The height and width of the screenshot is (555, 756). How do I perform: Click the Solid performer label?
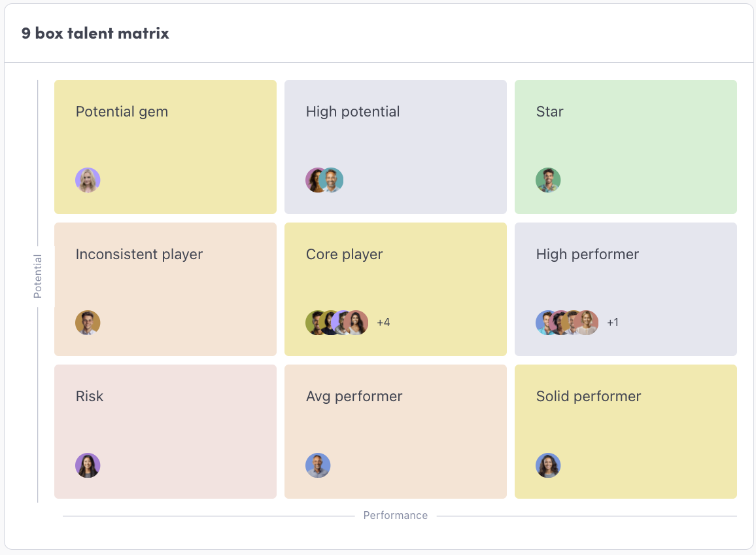coord(588,397)
